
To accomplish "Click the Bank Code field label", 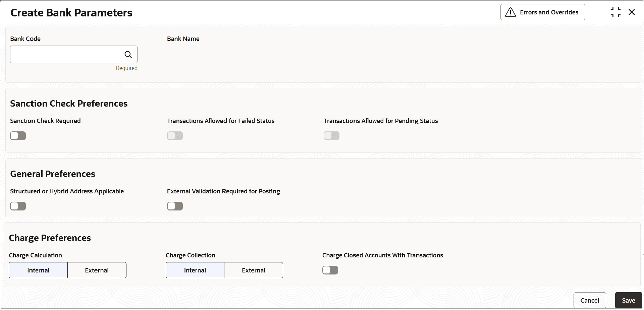I will click(x=25, y=39).
